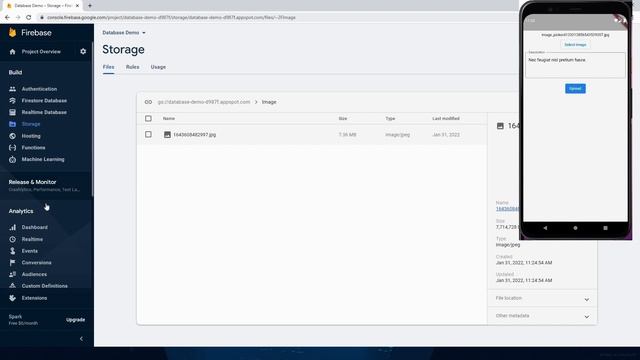This screenshot has width=640, height=360.
Task: Open Extensions in the sidebar
Action: [34, 298]
